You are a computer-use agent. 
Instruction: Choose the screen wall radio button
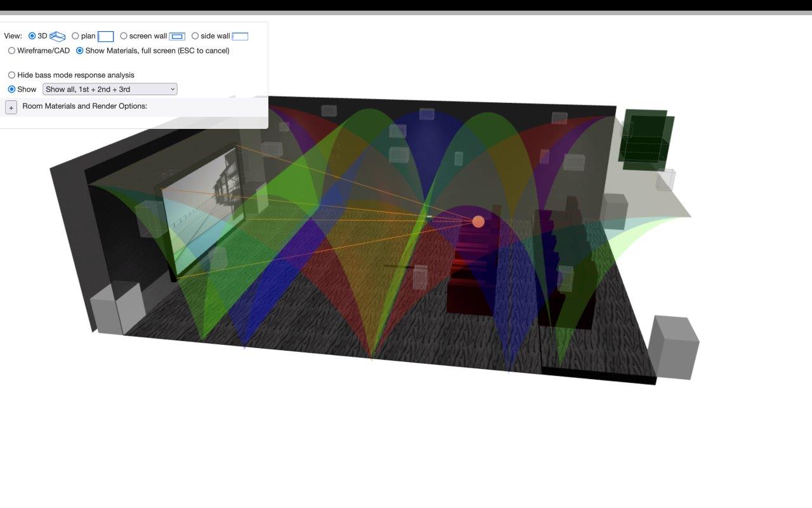[124, 36]
